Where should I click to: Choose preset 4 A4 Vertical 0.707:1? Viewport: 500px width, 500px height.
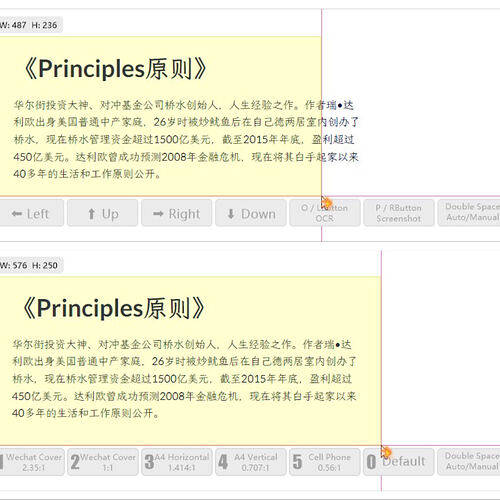point(251,462)
